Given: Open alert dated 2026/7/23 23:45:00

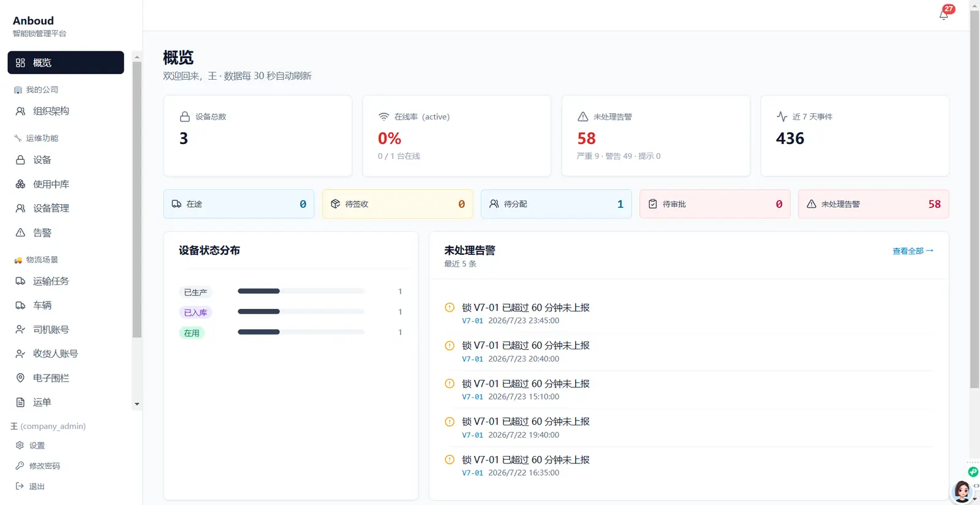Looking at the screenshot, I should coord(689,314).
